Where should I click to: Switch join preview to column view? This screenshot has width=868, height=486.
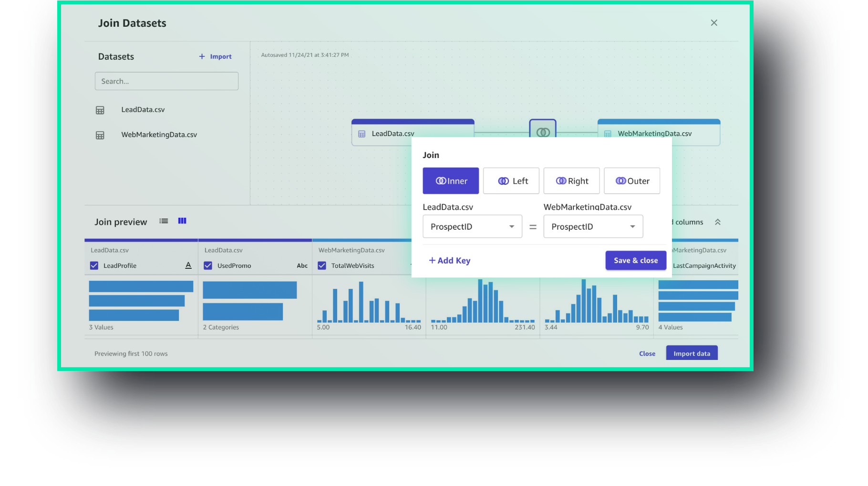182,221
